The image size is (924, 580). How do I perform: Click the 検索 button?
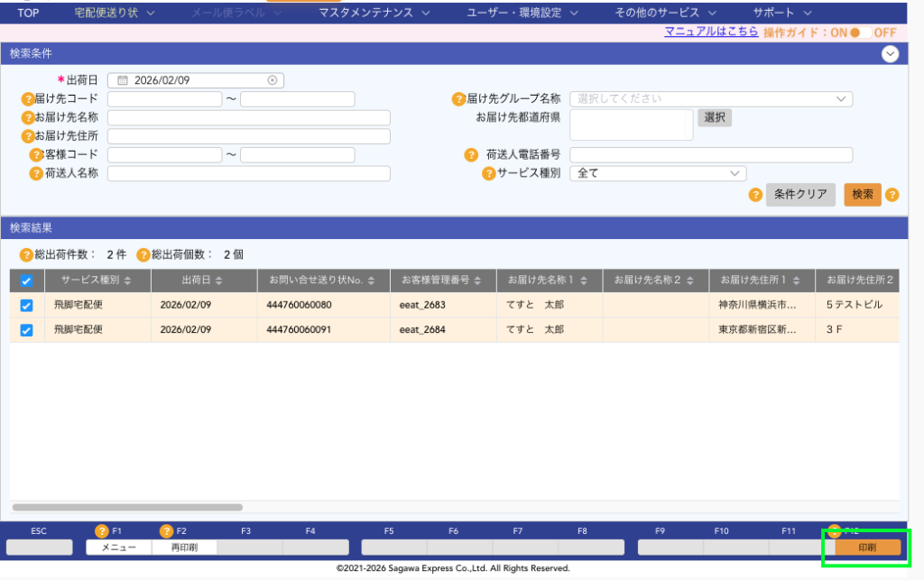tap(862, 195)
